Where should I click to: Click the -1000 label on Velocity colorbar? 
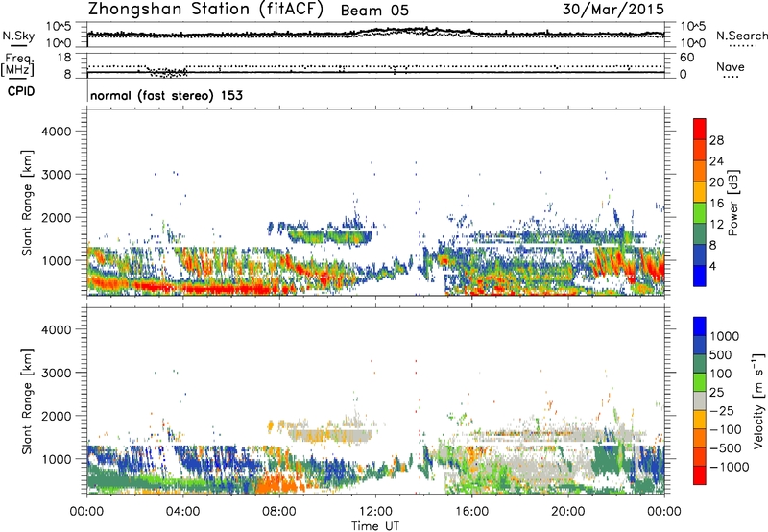[730, 467]
